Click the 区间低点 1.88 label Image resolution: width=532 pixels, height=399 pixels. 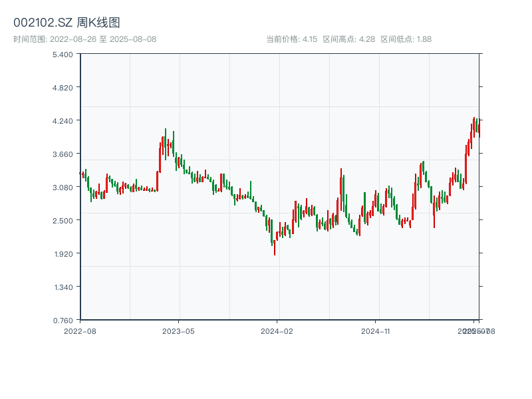click(406, 39)
